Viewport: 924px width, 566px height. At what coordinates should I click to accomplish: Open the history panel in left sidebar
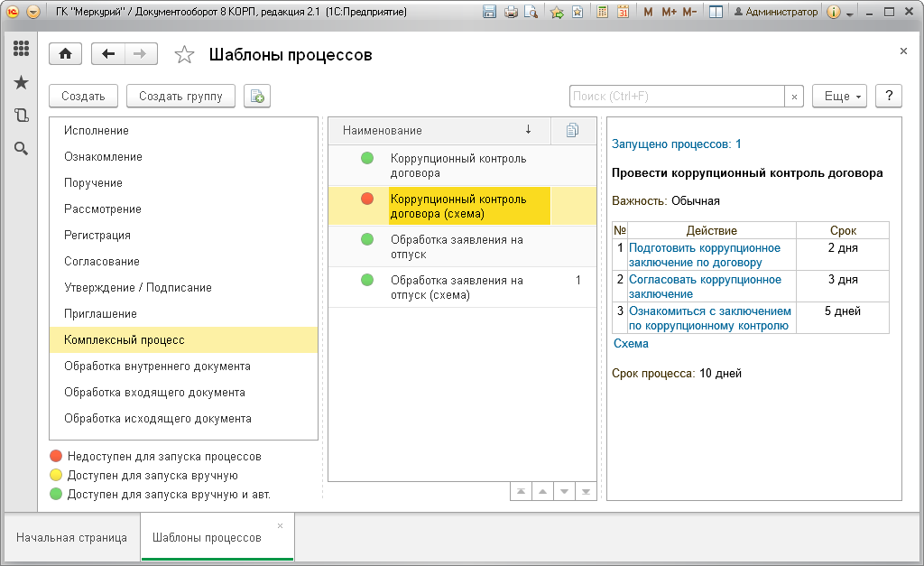click(22, 115)
